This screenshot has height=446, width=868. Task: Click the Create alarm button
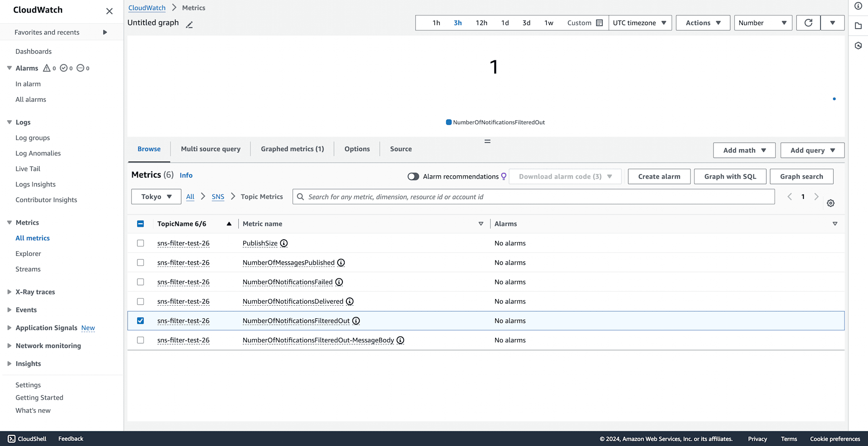click(x=659, y=176)
